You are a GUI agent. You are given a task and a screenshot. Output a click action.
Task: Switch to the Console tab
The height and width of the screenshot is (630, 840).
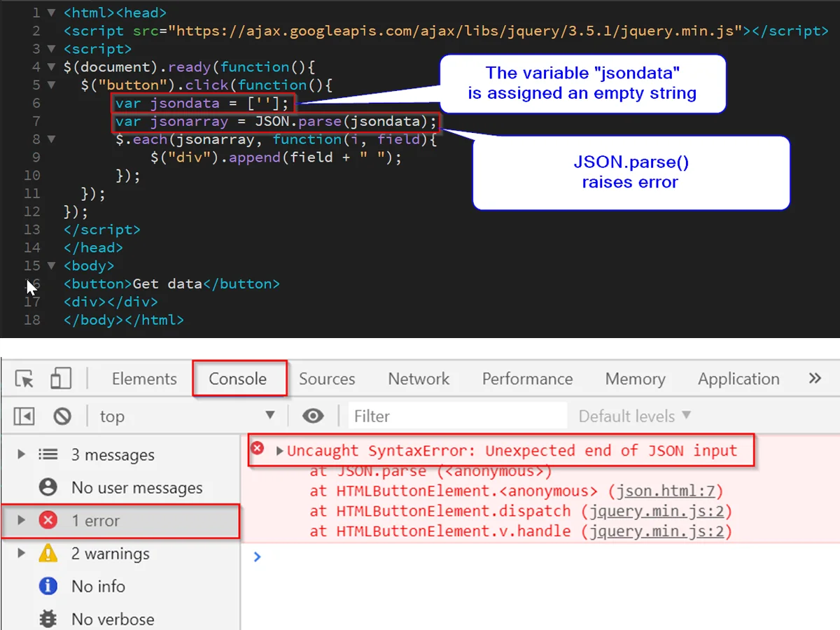pos(238,379)
